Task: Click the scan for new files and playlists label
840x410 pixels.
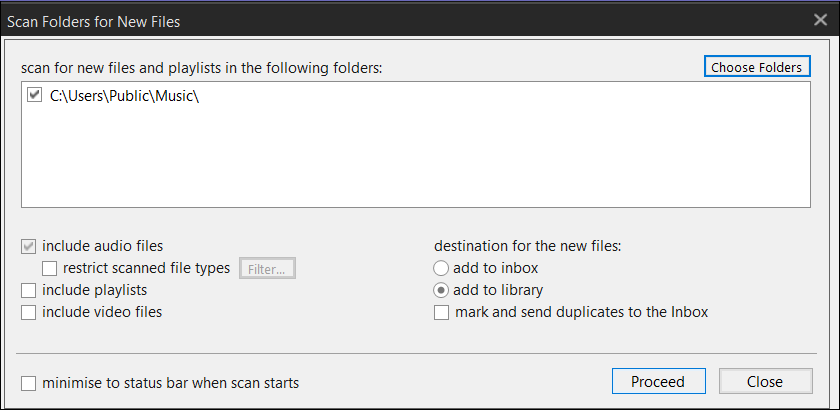Action: tap(201, 68)
